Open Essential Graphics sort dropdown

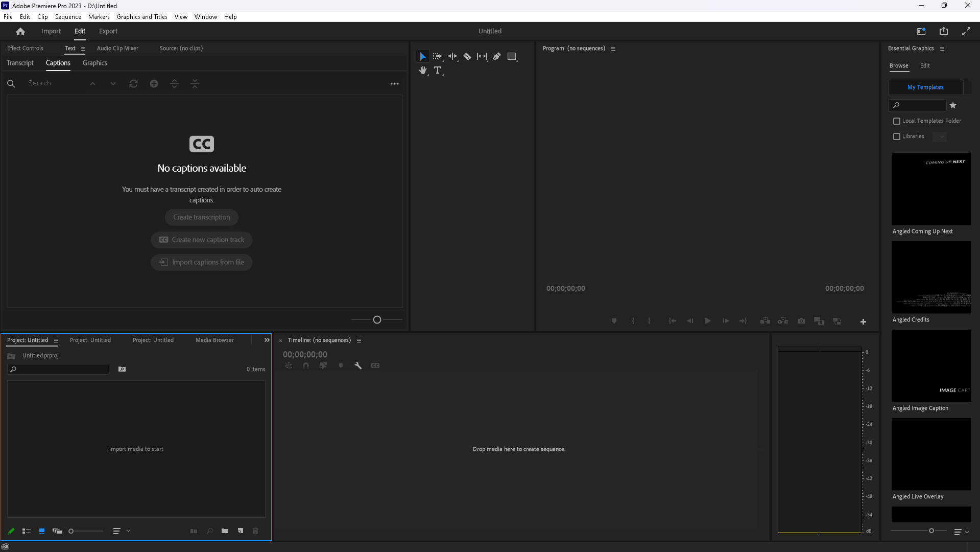pyautogui.click(x=962, y=532)
